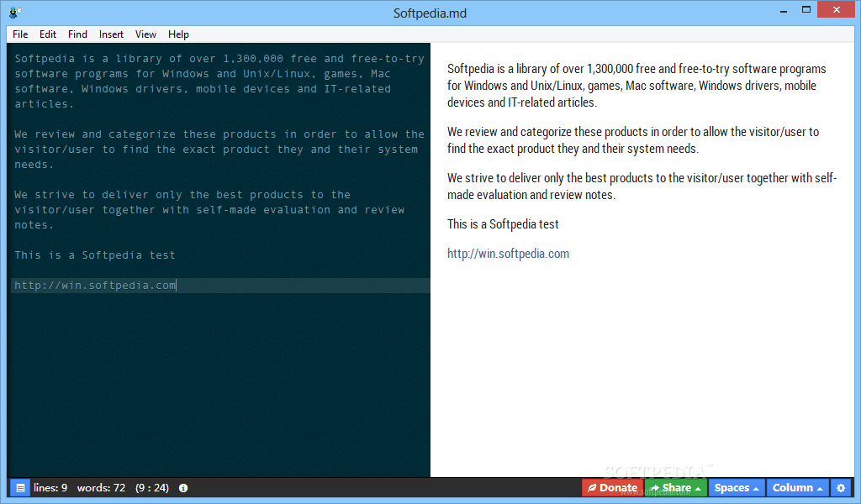Viewport: 861px width, 504px height.
Task: Click the app icon in title bar
Action: coord(15,12)
